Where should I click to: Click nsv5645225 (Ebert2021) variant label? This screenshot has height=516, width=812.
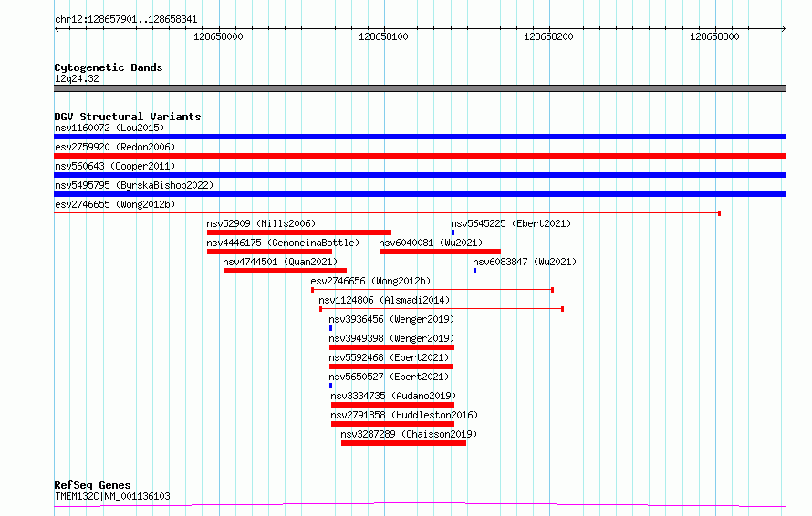511,223
